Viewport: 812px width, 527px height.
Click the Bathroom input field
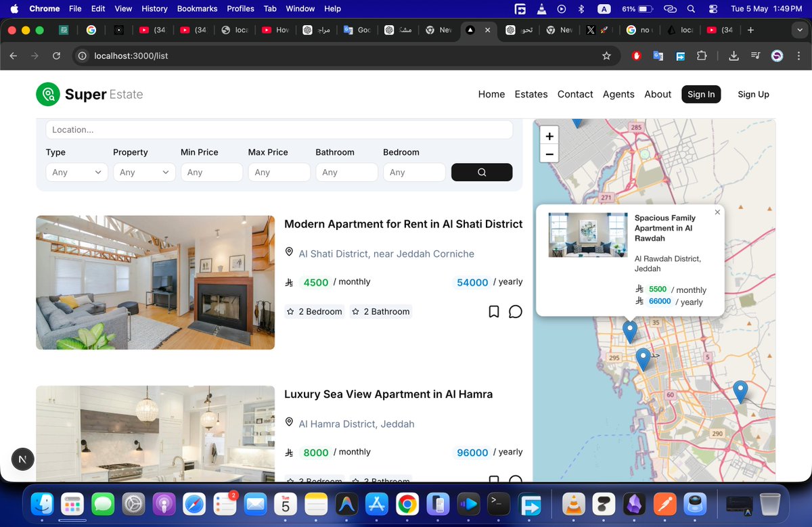point(346,173)
